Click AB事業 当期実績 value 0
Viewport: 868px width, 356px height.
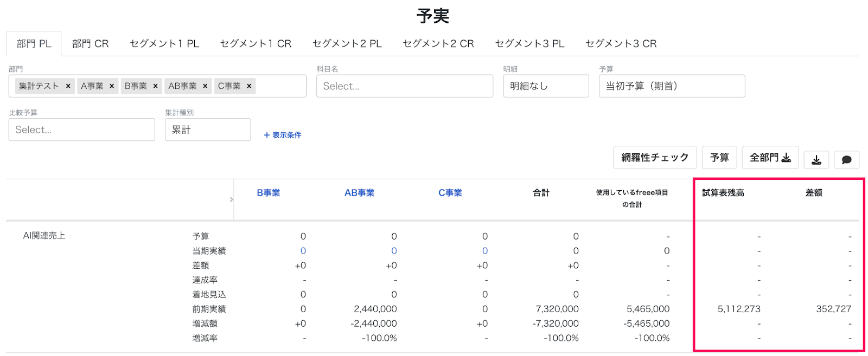click(x=394, y=251)
